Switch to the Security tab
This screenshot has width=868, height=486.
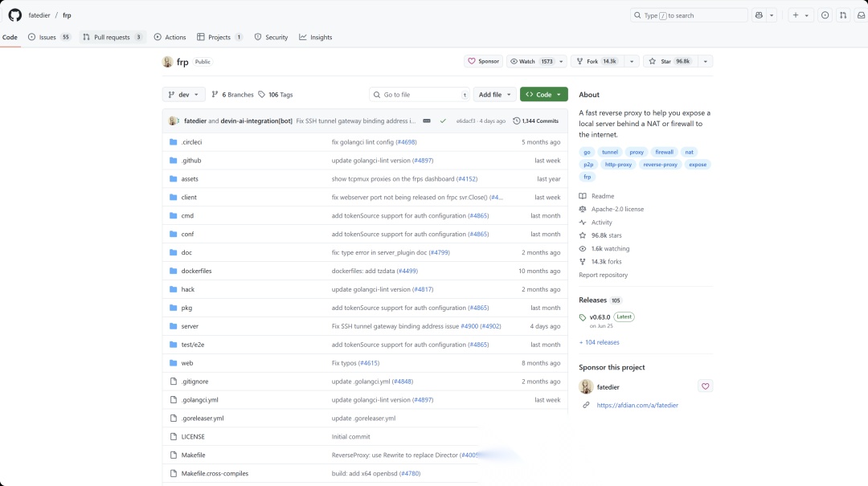click(x=272, y=37)
